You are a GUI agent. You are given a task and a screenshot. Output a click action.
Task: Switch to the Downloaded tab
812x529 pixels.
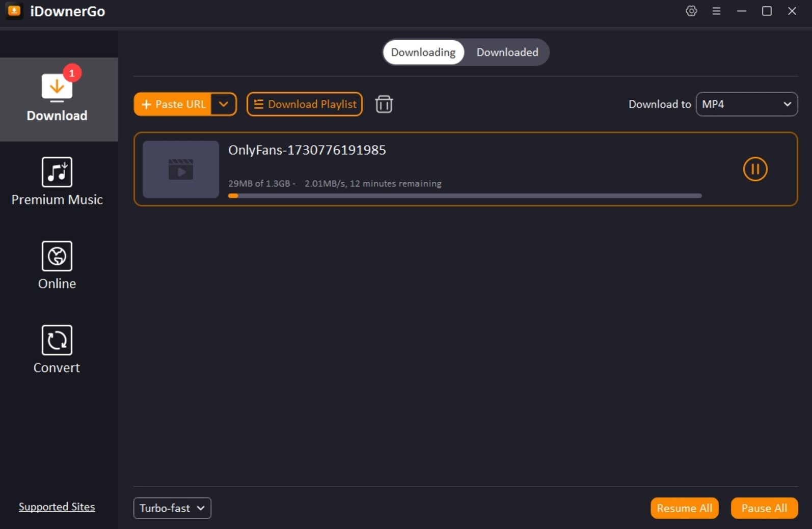507,52
